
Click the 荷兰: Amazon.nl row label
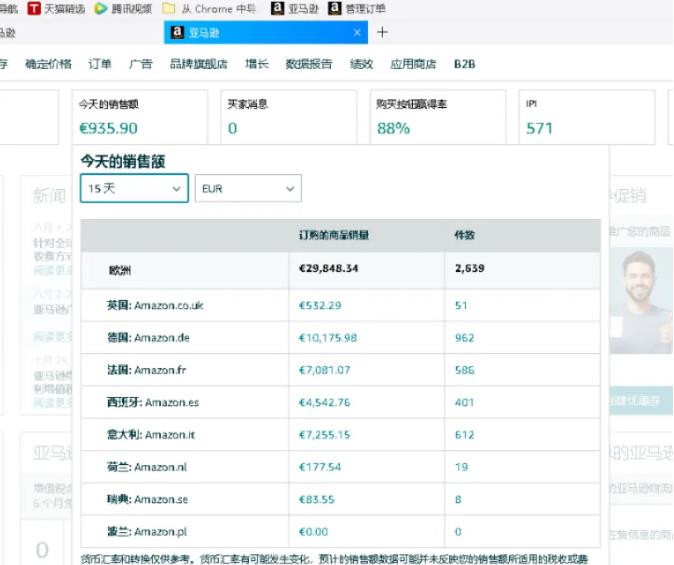click(147, 467)
